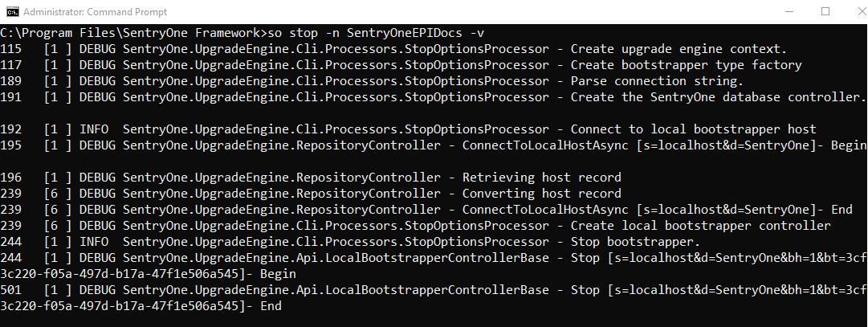Click the 'Create upgrade engine context.' message
The width and height of the screenshot is (868, 327).
point(679,49)
